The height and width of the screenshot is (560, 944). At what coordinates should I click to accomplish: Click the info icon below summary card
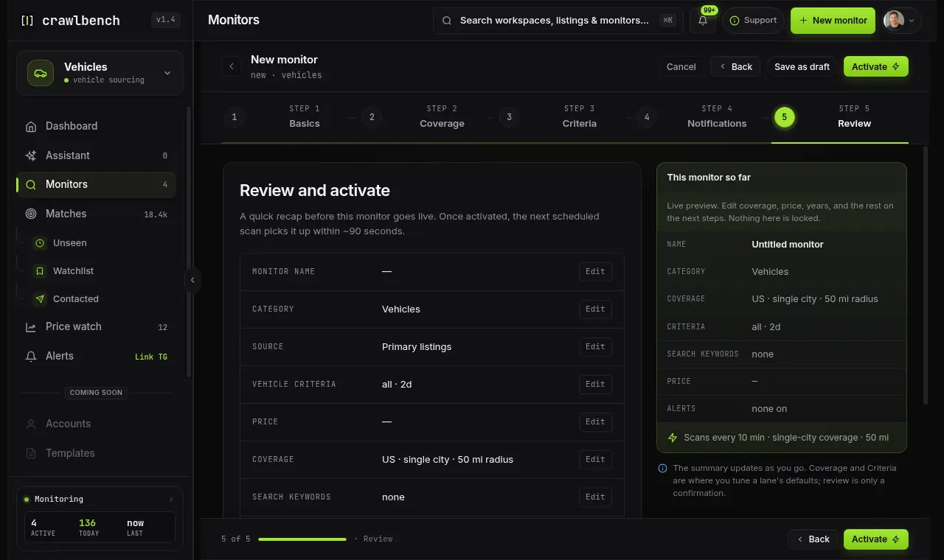pos(662,469)
